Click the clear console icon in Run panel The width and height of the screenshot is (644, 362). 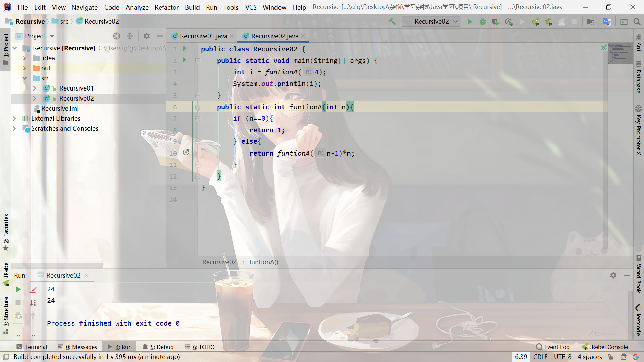(33, 290)
